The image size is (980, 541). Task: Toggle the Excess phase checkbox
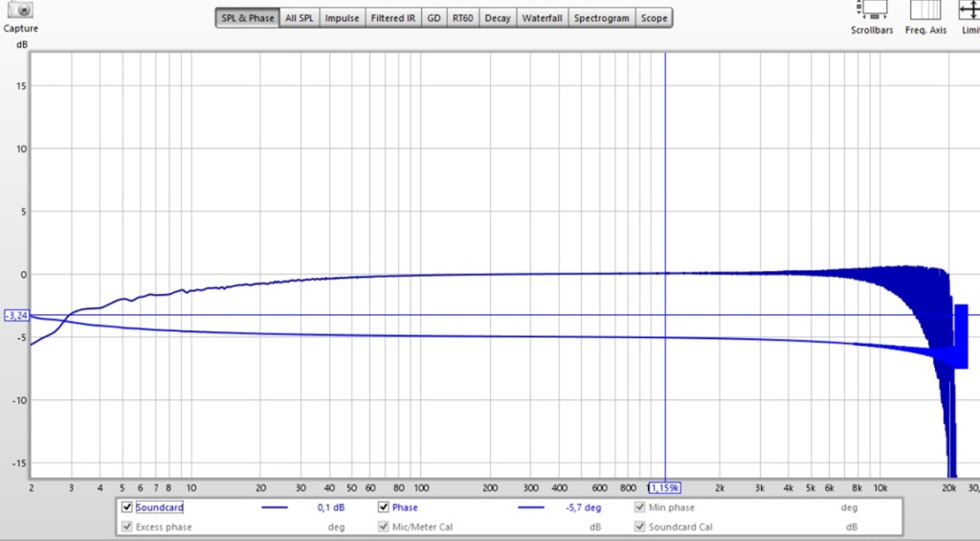pos(127,527)
